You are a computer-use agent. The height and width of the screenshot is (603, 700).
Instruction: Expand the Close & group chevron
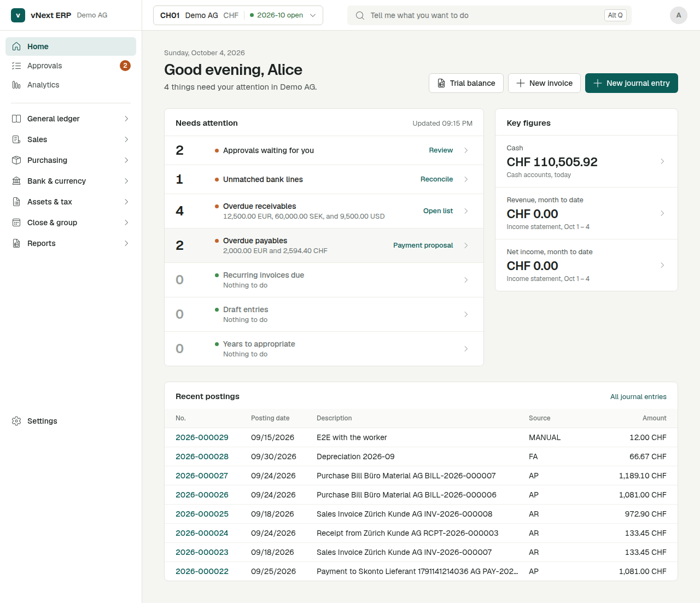click(126, 223)
